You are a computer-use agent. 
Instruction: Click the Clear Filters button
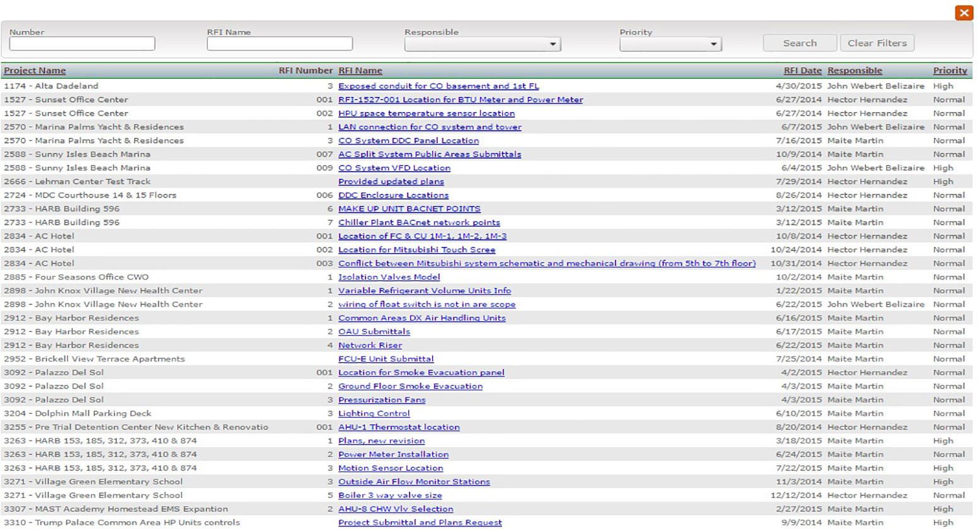(877, 43)
